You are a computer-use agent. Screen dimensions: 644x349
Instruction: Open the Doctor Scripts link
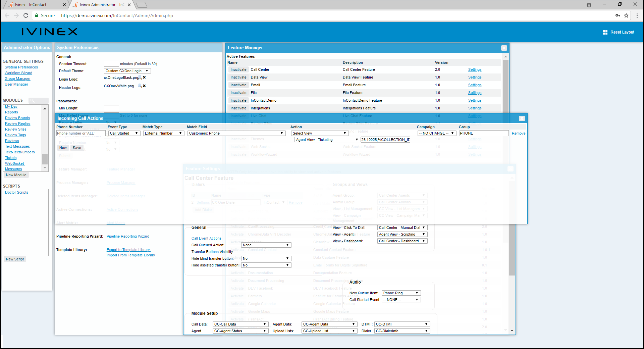[x=16, y=193]
